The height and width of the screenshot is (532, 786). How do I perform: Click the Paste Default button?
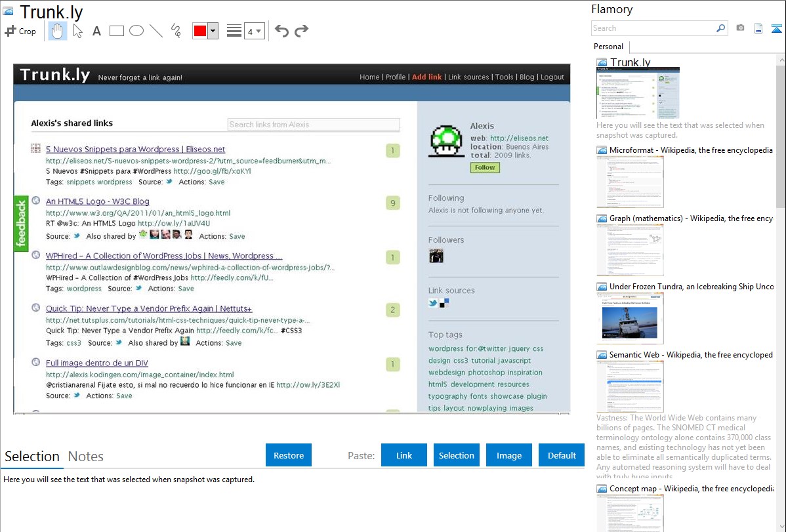[x=562, y=455]
